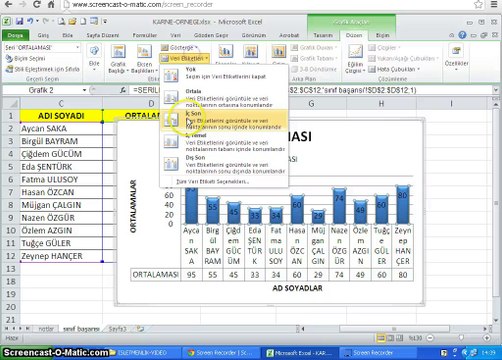Image resolution: width=502 pixels, height=360 pixels.
Task: Click the Select All corner of the sheet
Action: [11, 104]
